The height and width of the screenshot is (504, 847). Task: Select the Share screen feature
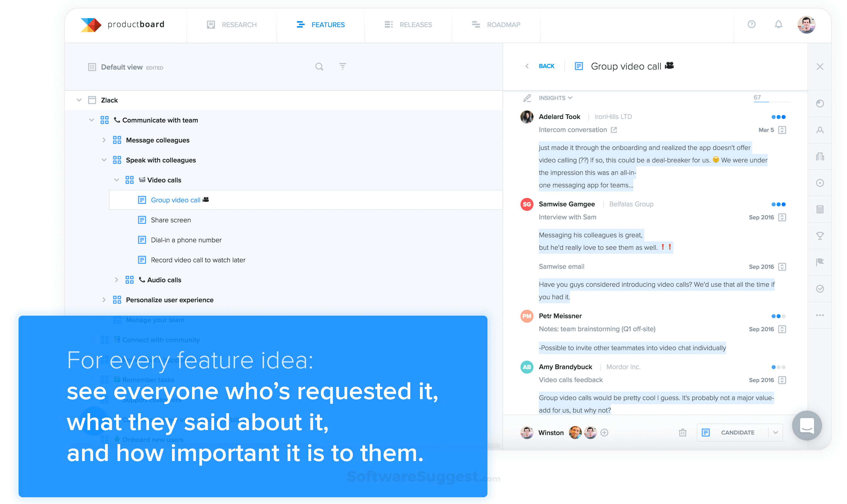click(x=170, y=220)
